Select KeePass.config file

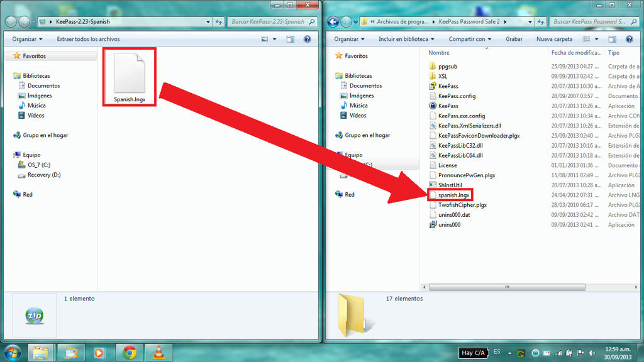[x=457, y=96]
